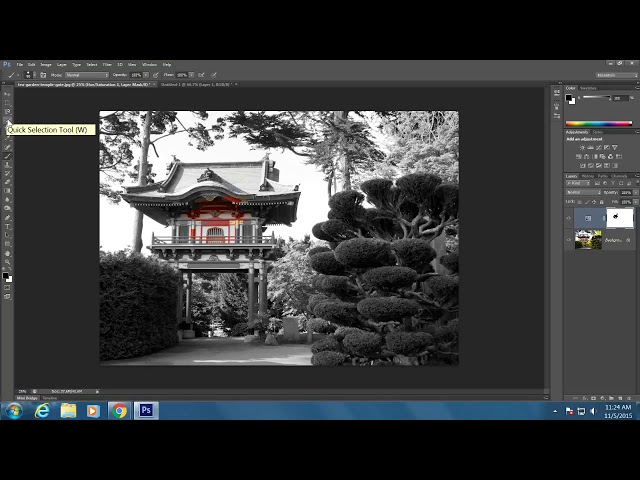Open the Window menu
Image resolution: width=640 pixels, height=480 pixels.
149,64
